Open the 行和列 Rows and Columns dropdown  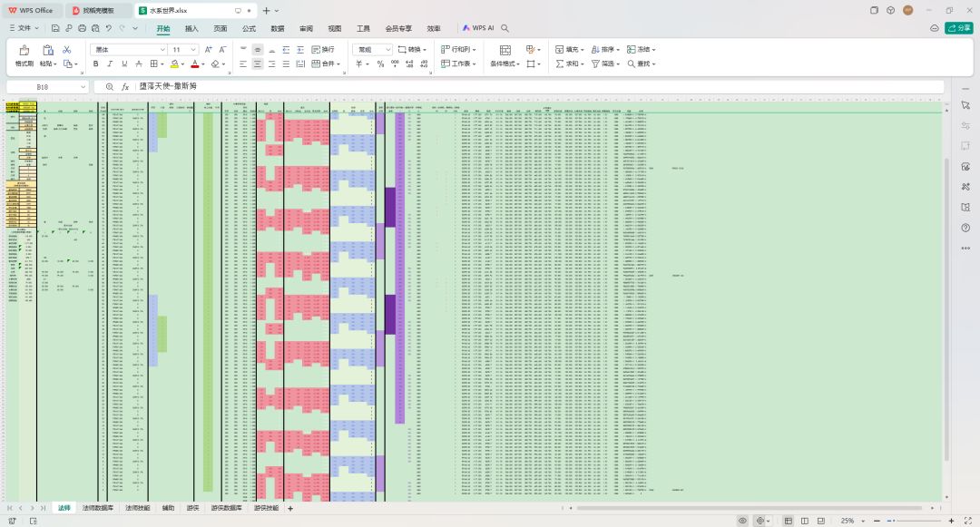coord(459,49)
